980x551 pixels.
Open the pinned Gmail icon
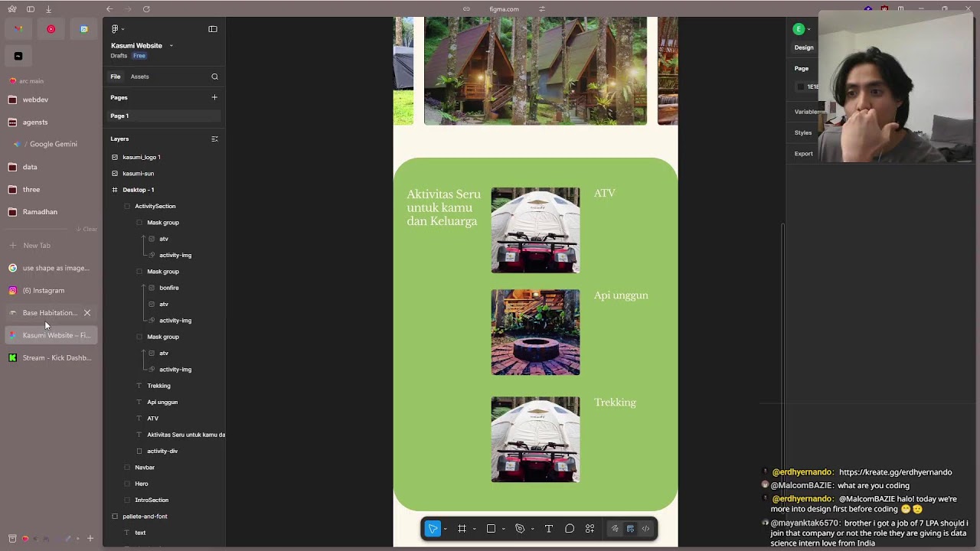click(18, 29)
